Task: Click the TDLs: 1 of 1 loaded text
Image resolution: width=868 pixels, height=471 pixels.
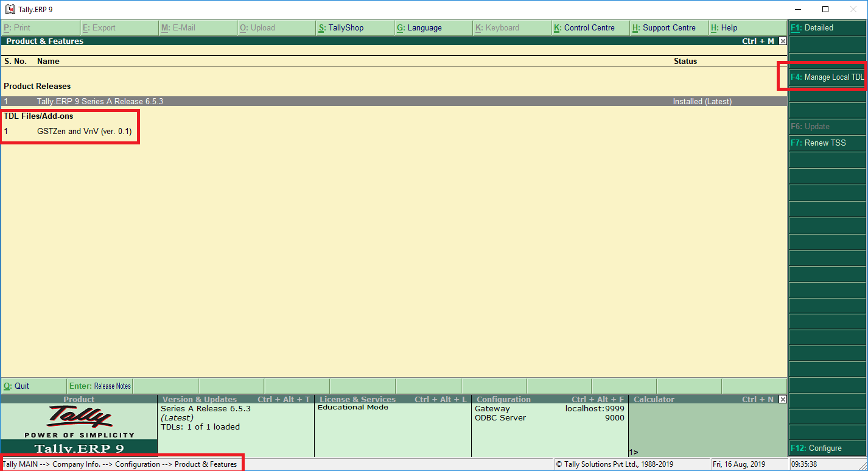Action: click(200, 427)
